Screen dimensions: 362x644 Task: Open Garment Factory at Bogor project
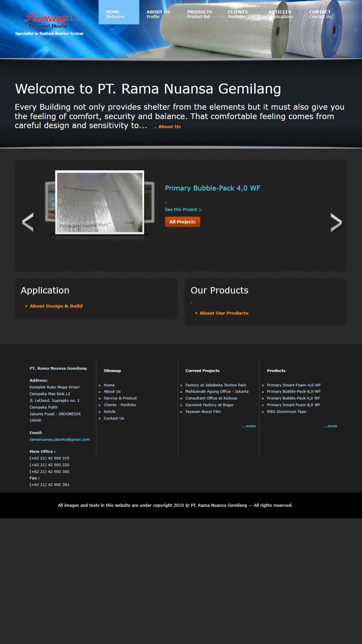[209, 405]
